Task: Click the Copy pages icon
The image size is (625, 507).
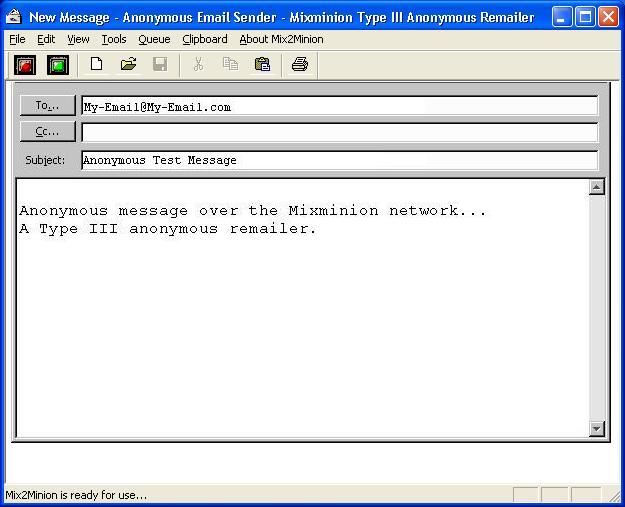Action: pyautogui.click(x=230, y=64)
